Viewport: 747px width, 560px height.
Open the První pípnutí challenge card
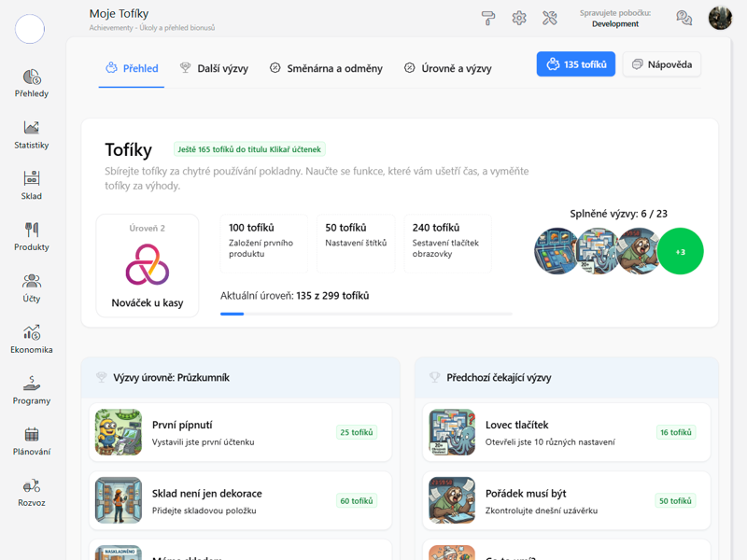[241, 432]
